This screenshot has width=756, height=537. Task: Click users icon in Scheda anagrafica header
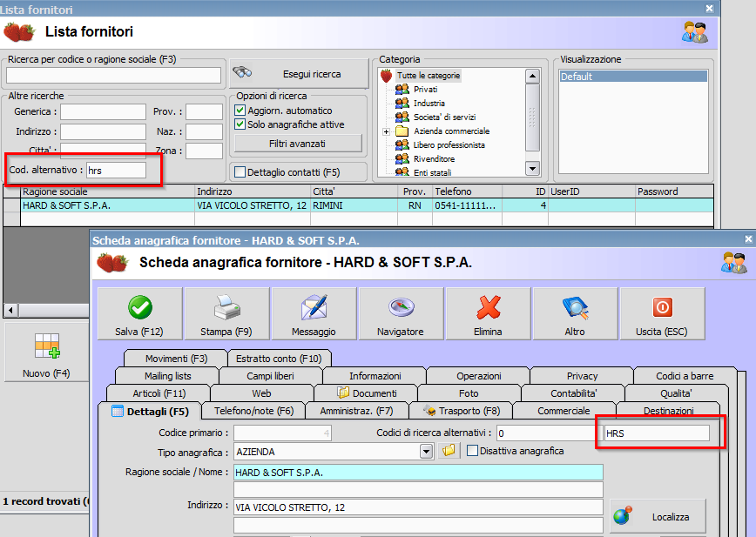734,263
